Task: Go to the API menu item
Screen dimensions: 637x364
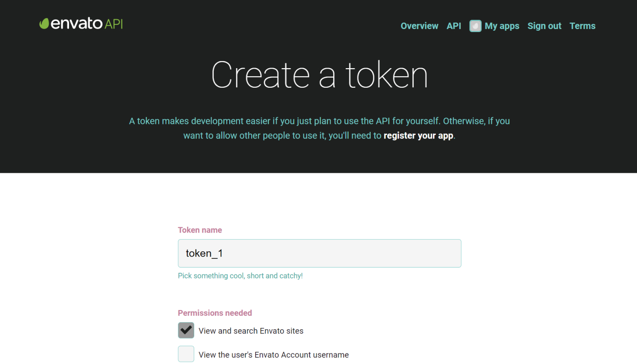Action: pos(453,26)
